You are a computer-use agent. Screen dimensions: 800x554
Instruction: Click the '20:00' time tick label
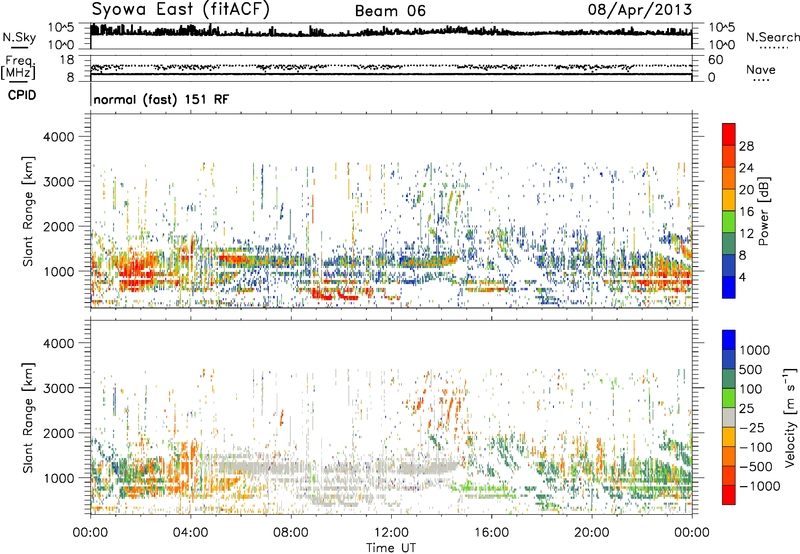[x=591, y=533]
